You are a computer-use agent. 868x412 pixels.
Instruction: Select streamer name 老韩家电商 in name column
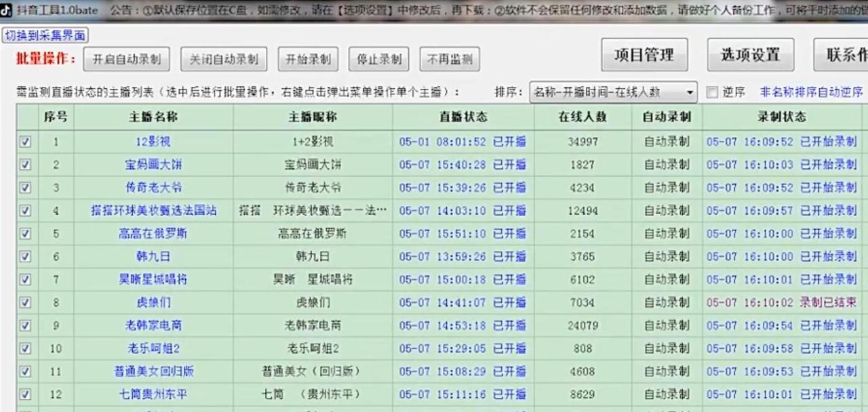(153, 325)
